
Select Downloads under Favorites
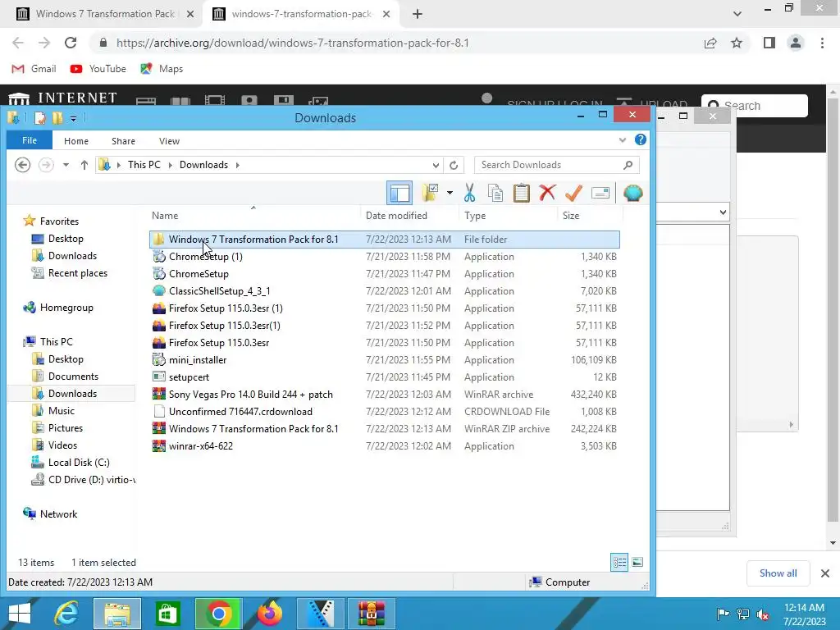[x=72, y=256]
